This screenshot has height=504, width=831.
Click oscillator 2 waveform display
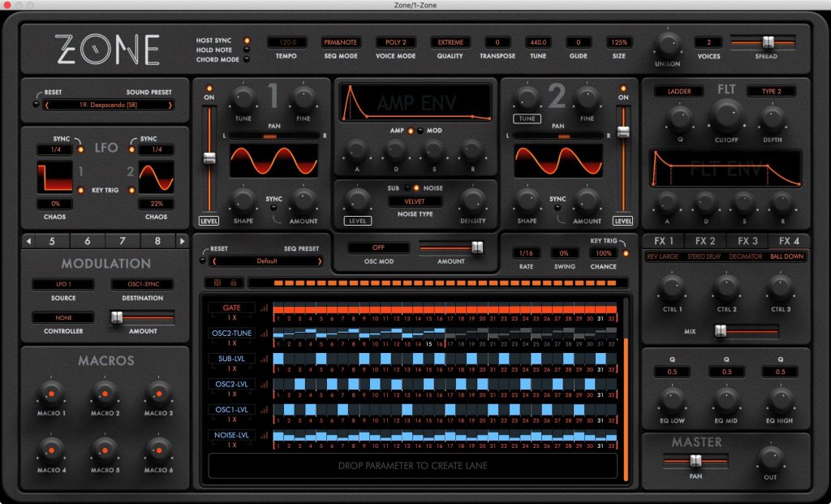point(558,162)
